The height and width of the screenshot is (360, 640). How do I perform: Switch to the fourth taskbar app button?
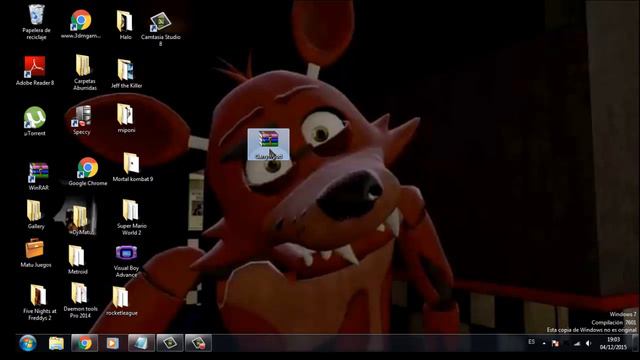141,343
